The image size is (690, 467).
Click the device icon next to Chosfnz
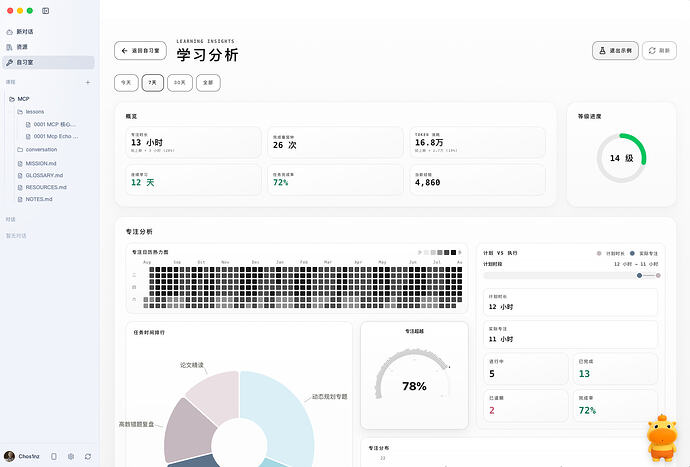(x=54, y=456)
